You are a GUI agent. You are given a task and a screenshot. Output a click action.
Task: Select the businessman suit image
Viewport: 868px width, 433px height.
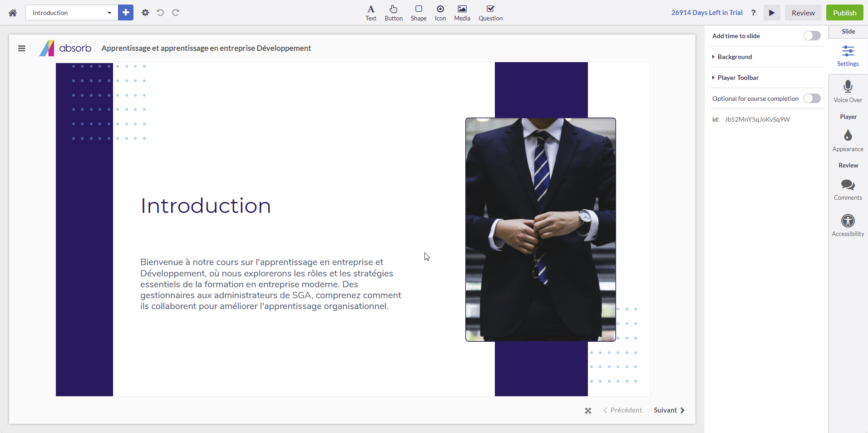click(541, 230)
